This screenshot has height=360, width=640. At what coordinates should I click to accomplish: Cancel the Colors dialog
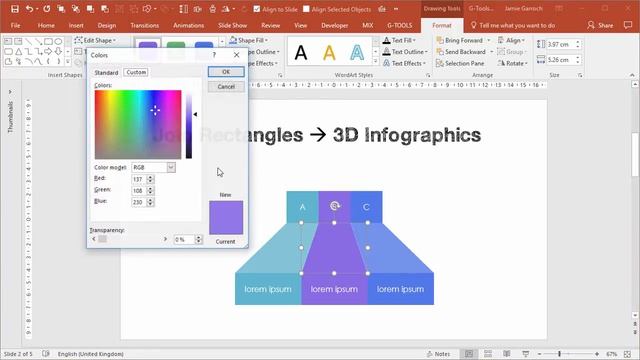click(226, 87)
